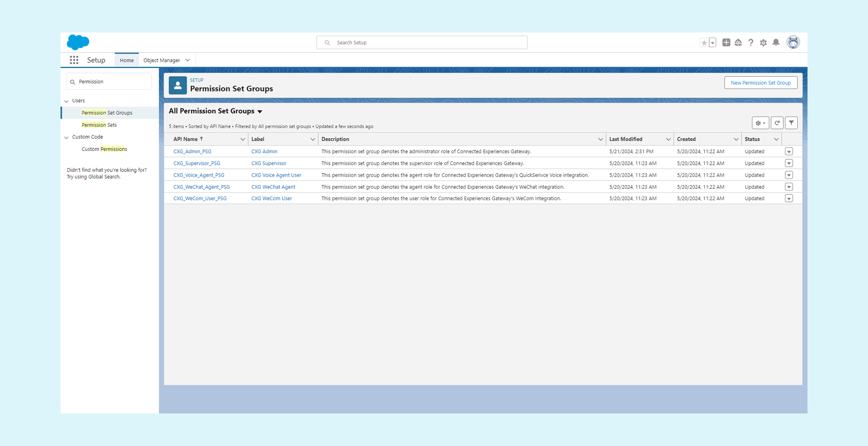Open the Help question mark icon
This screenshot has width=868, height=446.
pyautogui.click(x=751, y=43)
